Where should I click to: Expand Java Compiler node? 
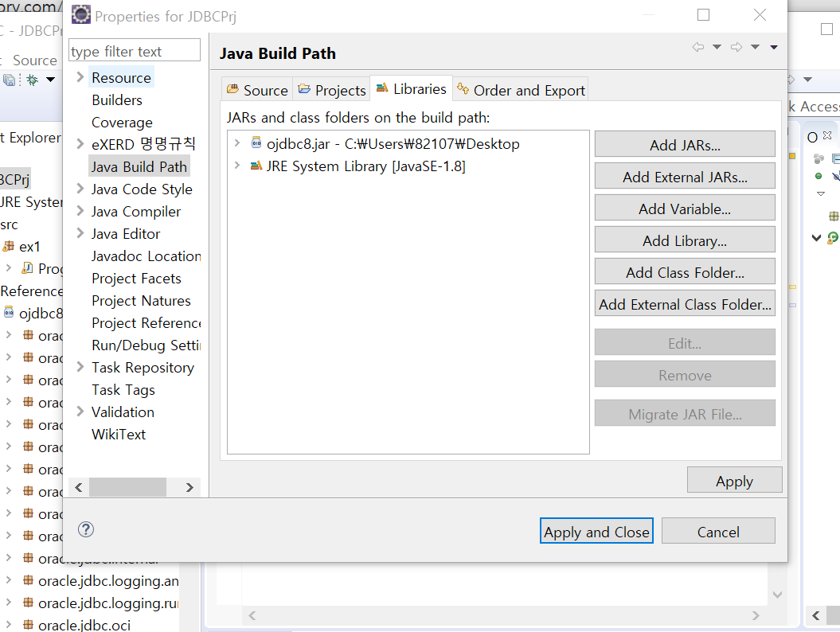(x=80, y=211)
